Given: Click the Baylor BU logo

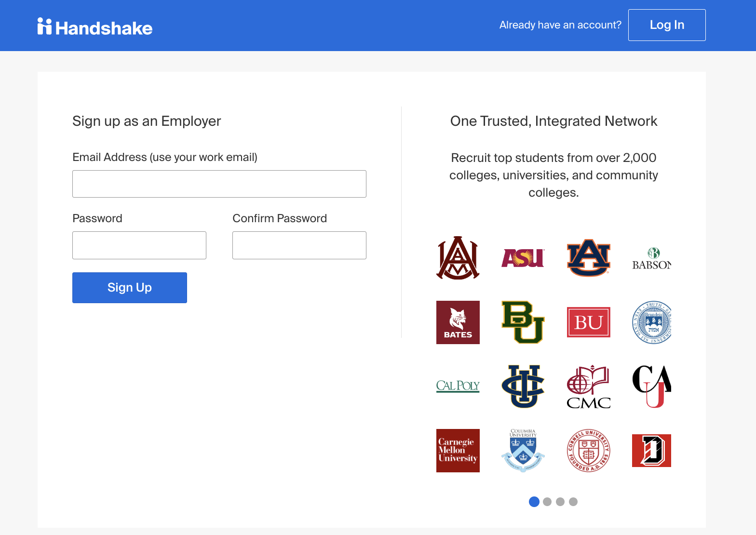Looking at the screenshot, I should [x=523, y=322].
